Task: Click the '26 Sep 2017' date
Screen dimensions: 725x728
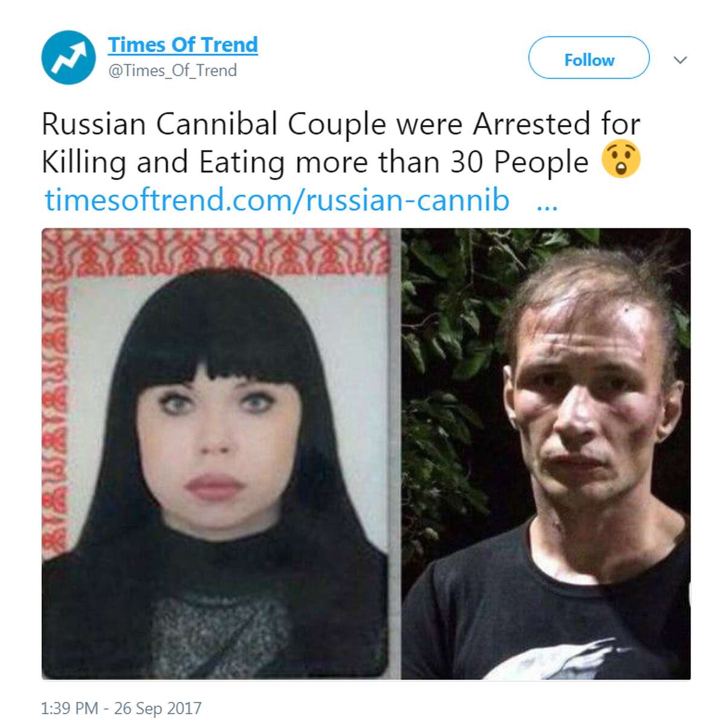Action: (x=158, y=708)
